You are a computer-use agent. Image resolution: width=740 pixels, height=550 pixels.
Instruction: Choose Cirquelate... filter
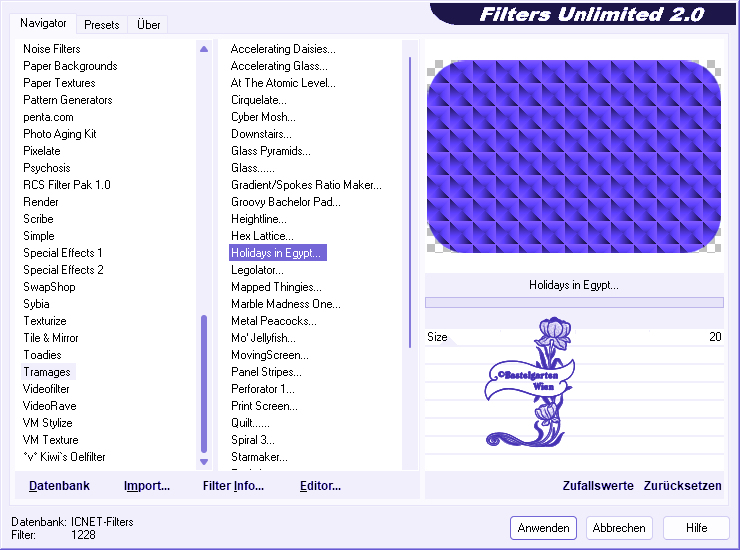pyautogui.click(x=259, y=100)
